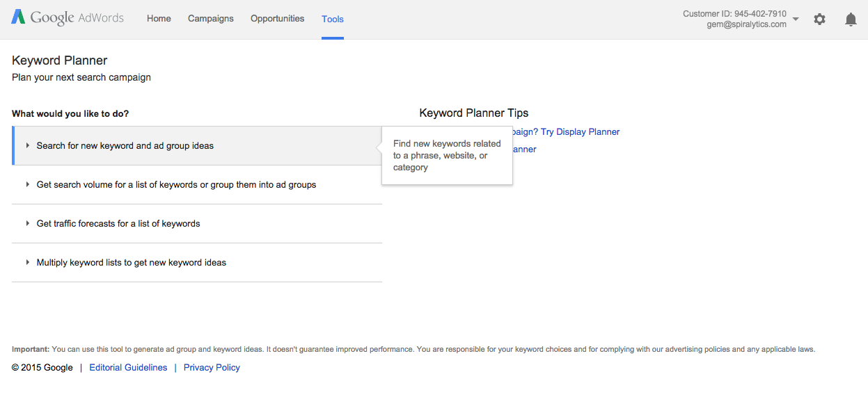Expand Get search volume for a list of keywords

(197, 185)
